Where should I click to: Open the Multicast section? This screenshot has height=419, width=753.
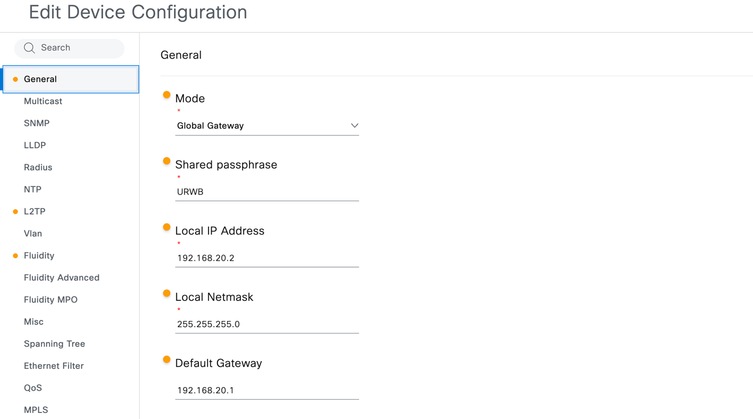pyautogui.click(x=43, y=101)
